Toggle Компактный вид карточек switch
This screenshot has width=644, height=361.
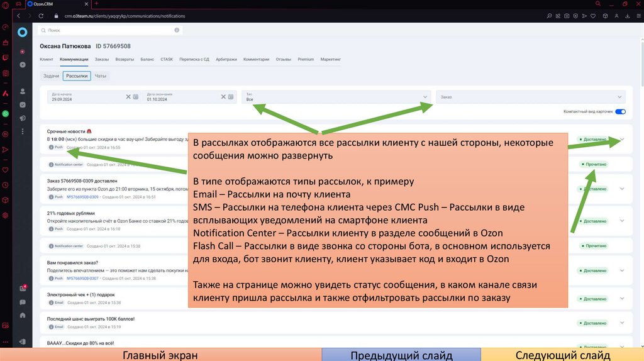tap(621, 112)
